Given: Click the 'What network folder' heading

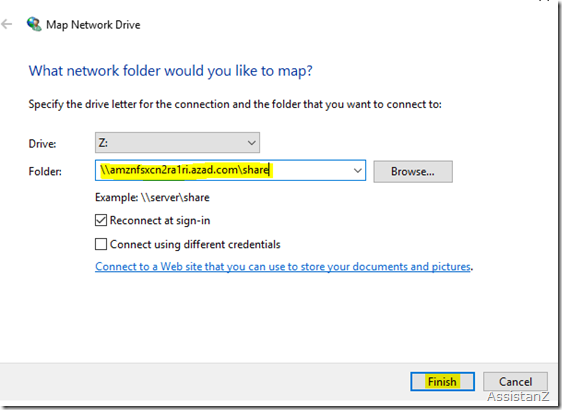Looking at the screenshot, I should [x=171, y=71].
